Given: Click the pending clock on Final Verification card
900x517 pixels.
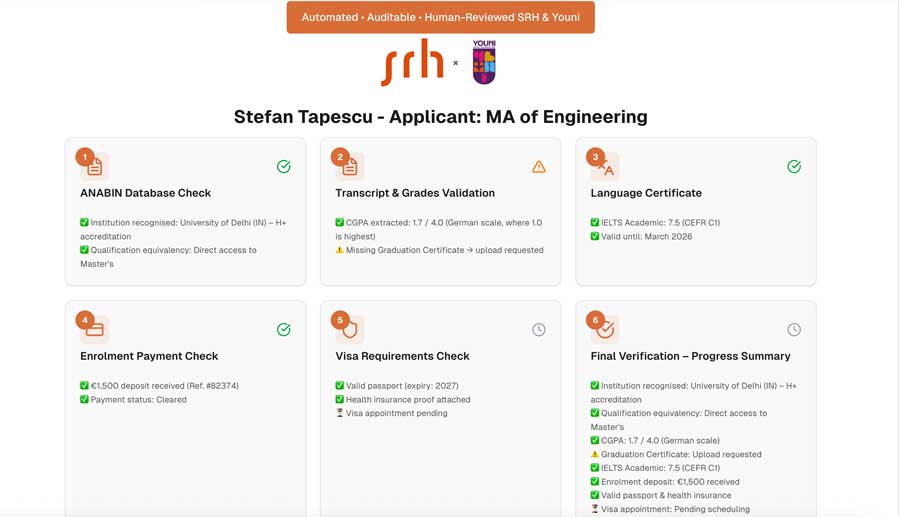Looking at the screenshot, I should pos(794,330).
